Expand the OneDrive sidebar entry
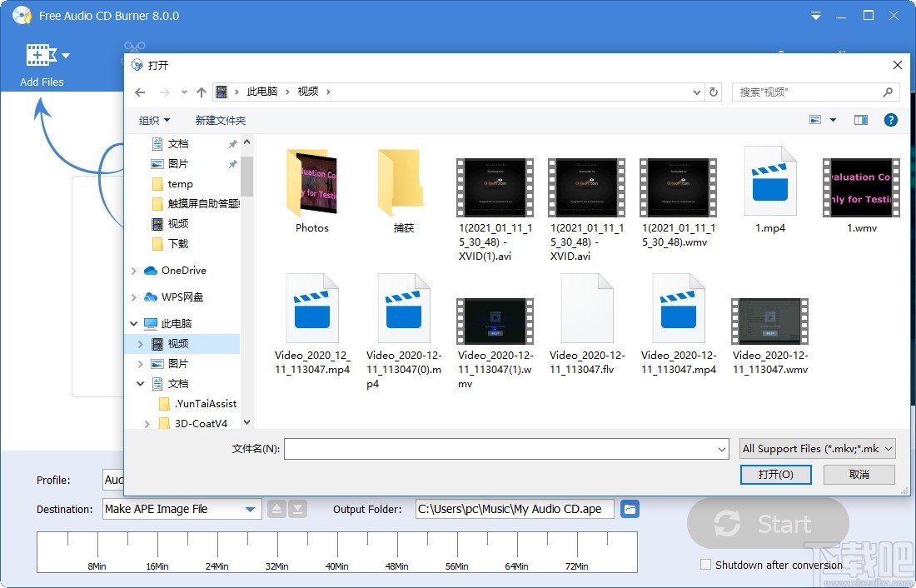 [132, 270]
